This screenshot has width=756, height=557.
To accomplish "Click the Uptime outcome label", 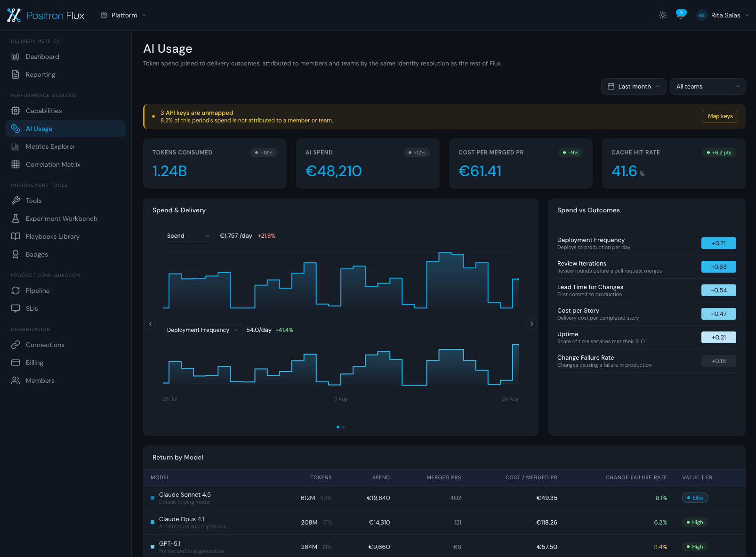I will coord(568,334).
